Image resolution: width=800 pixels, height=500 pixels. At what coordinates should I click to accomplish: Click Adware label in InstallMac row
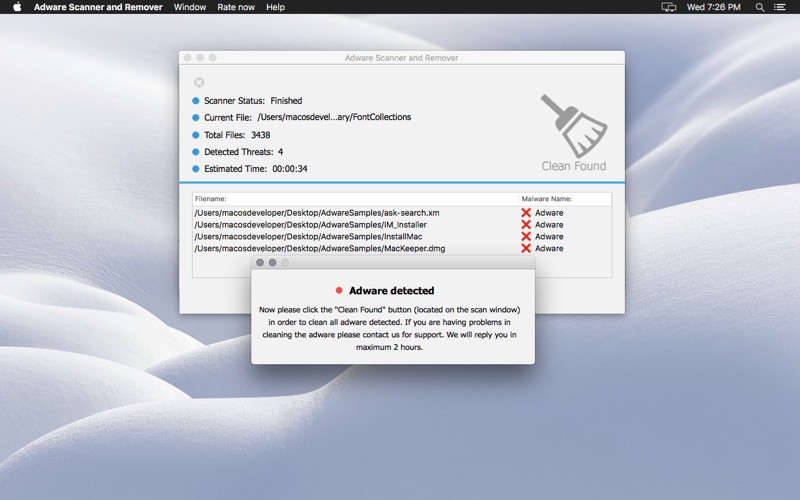[x=549, y=236]
